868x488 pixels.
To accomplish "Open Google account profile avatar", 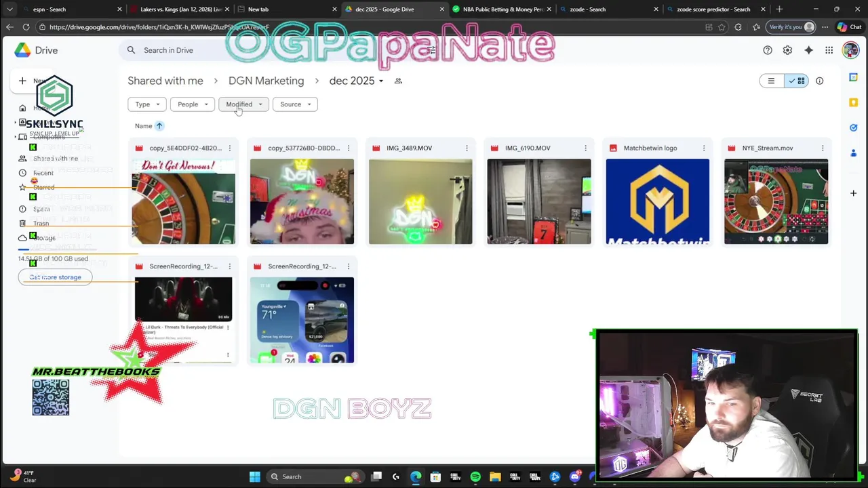I will tap(850, 50).
